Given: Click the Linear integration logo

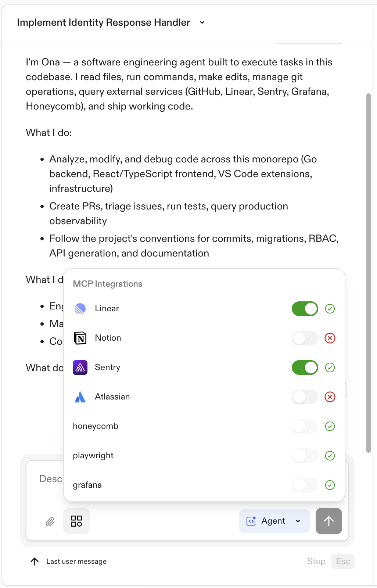Looking at the screenshot, I should click(x=80, y=309).
